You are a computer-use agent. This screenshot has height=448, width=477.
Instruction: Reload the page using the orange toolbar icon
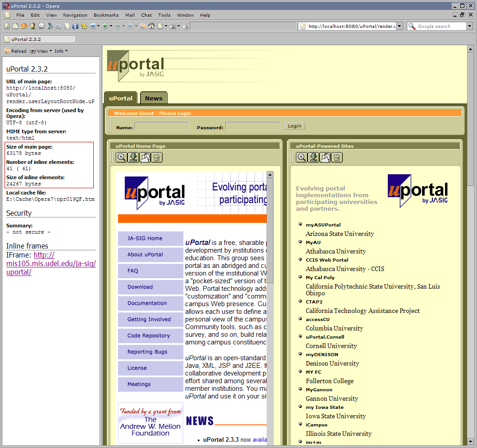[x=143, y=26]
